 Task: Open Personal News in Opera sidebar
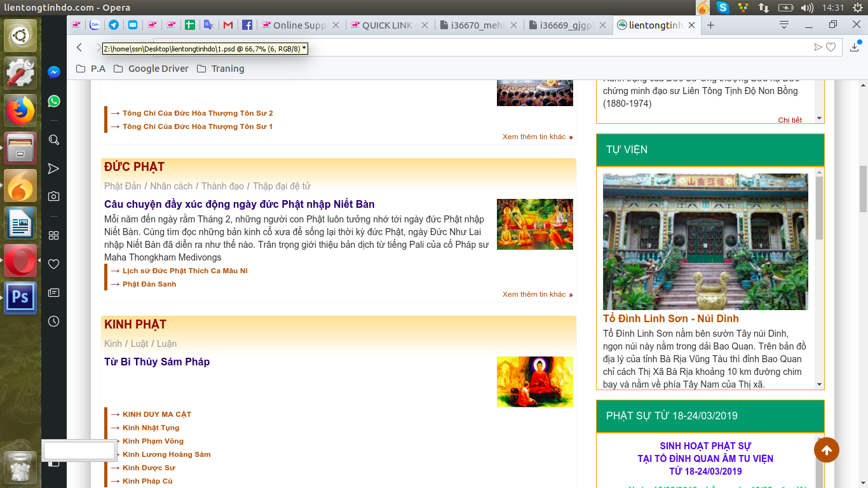click(x=54, y=292)
